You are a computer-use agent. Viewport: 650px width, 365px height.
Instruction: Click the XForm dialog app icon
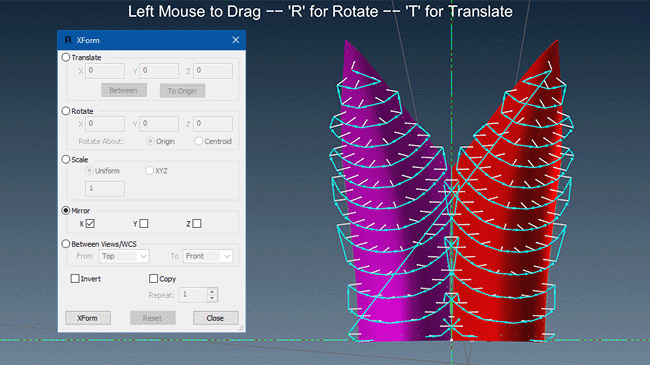coord(68,40)
